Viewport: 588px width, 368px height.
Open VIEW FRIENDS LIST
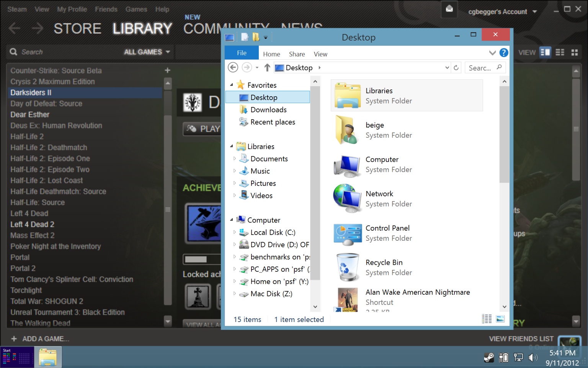[521, 338]
